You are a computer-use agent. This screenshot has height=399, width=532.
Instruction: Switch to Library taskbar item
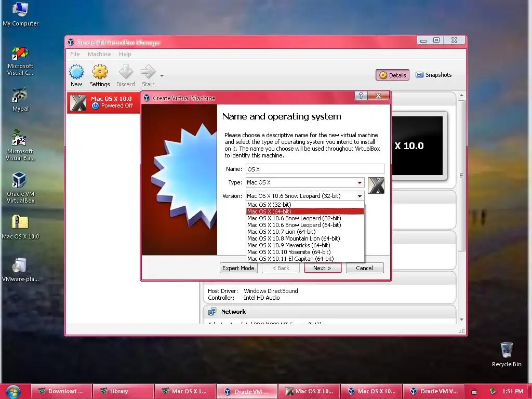click(x=124, y=391)
